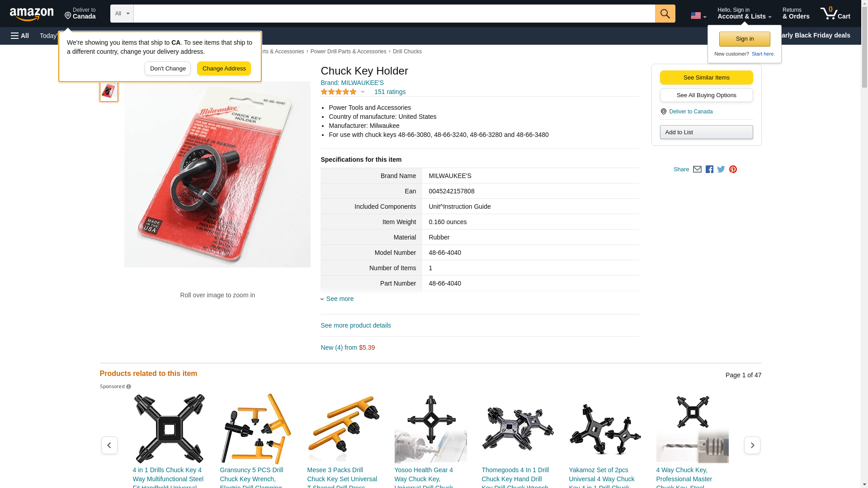Viewport: 868px width, 488px height.
Task: Open the All hamburger menu
Action: click(x=20, y=36)
